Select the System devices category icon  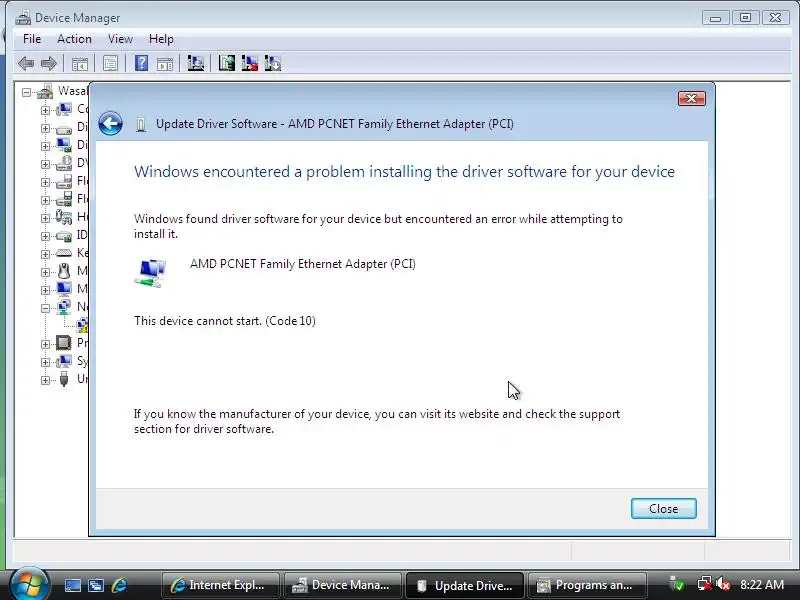(x=64, y=361)
